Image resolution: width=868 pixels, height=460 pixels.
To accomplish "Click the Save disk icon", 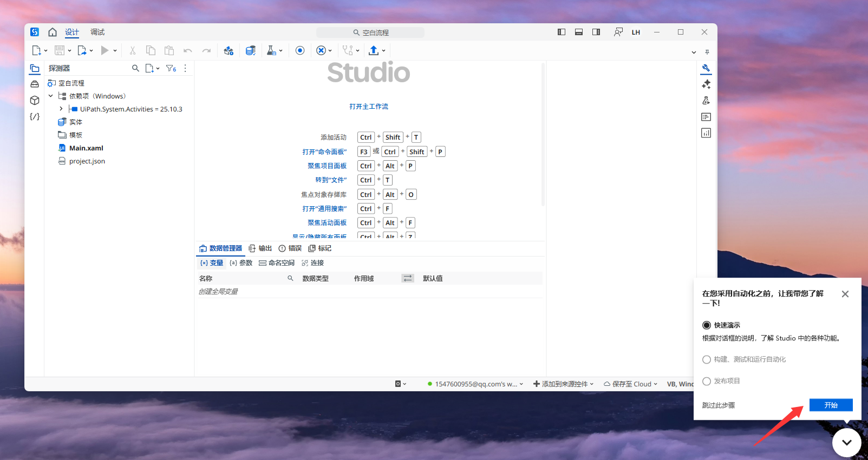I will 60,50.
